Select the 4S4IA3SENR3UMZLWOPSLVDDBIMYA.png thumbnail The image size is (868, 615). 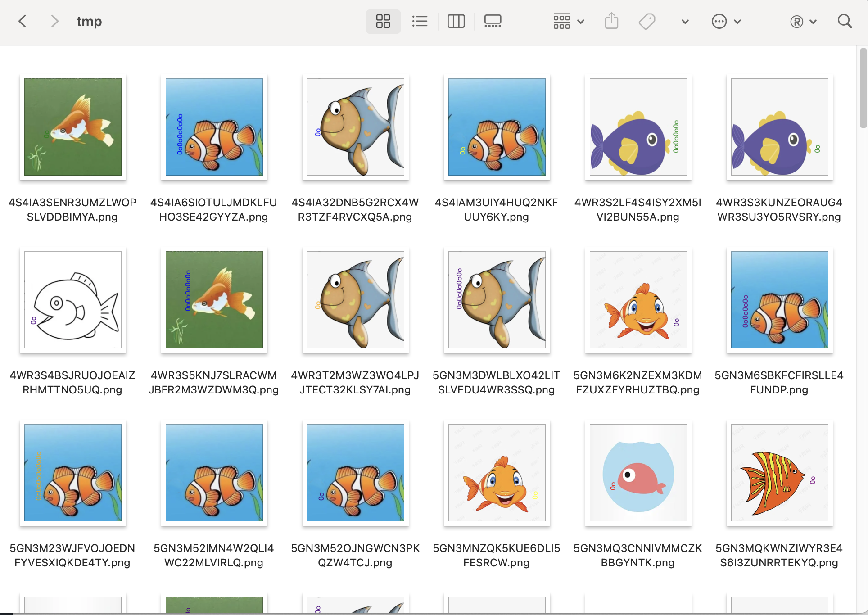(x=73, y=127)
